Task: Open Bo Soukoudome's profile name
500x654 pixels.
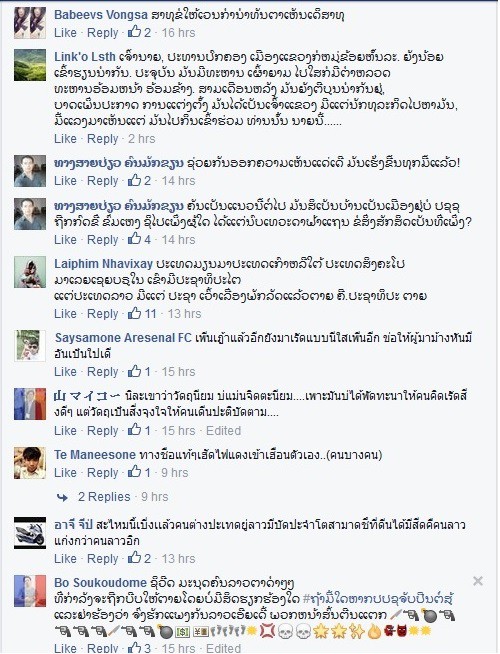Action: point(101,582)
